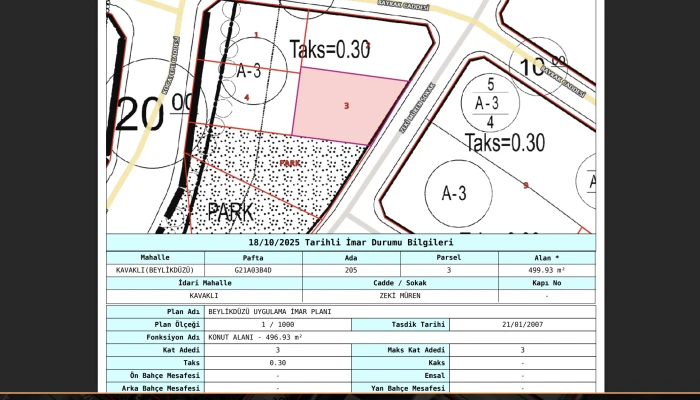Image resolution: width=700 pixels, height=400 pixels.
Task: Click the Taks value 0.30 in table
Action: pos(276,363)
